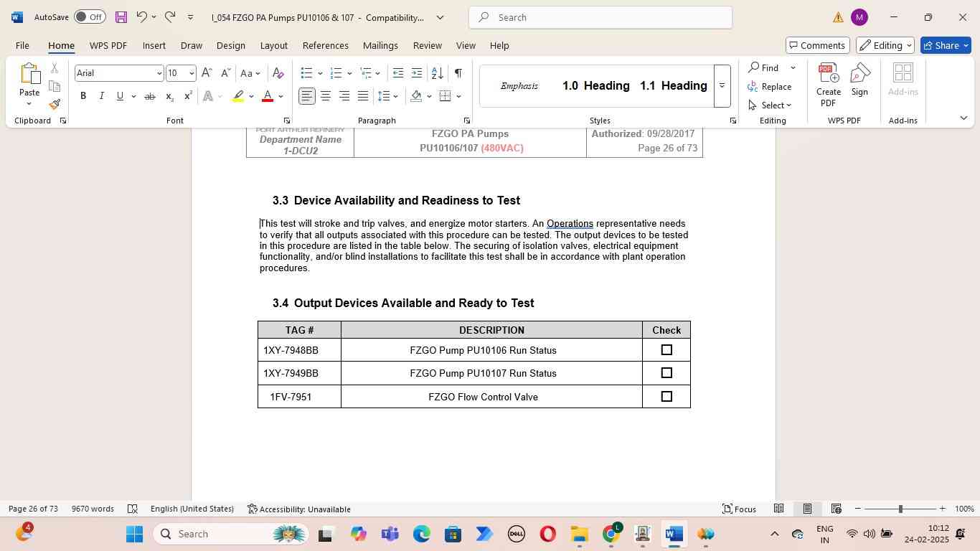Undo the last action

click(141, 17)
